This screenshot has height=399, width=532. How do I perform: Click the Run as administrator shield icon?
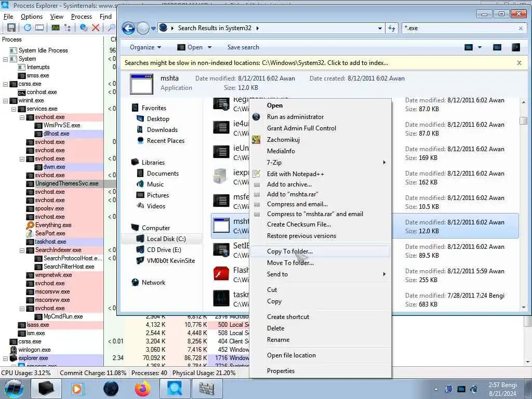[257, 117]
